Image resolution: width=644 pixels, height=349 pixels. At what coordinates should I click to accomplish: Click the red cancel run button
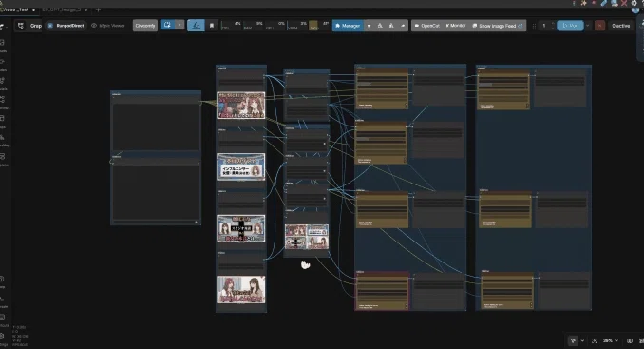(599, 26)
